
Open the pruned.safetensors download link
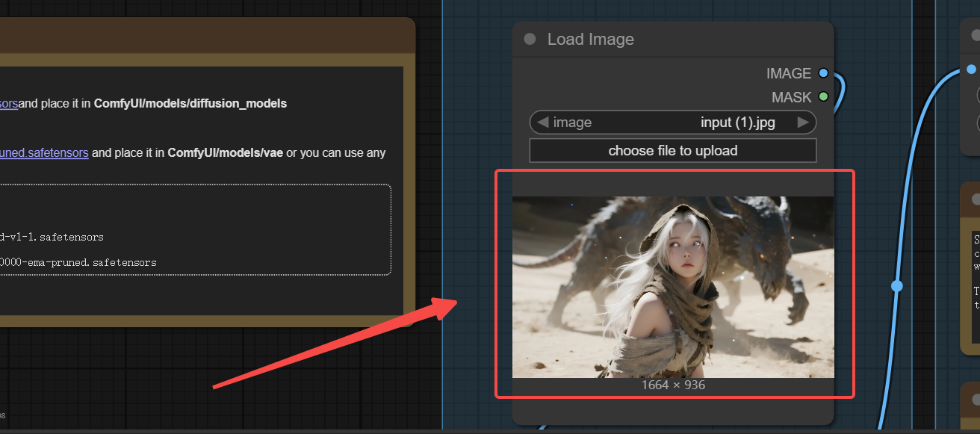(44, 152)
